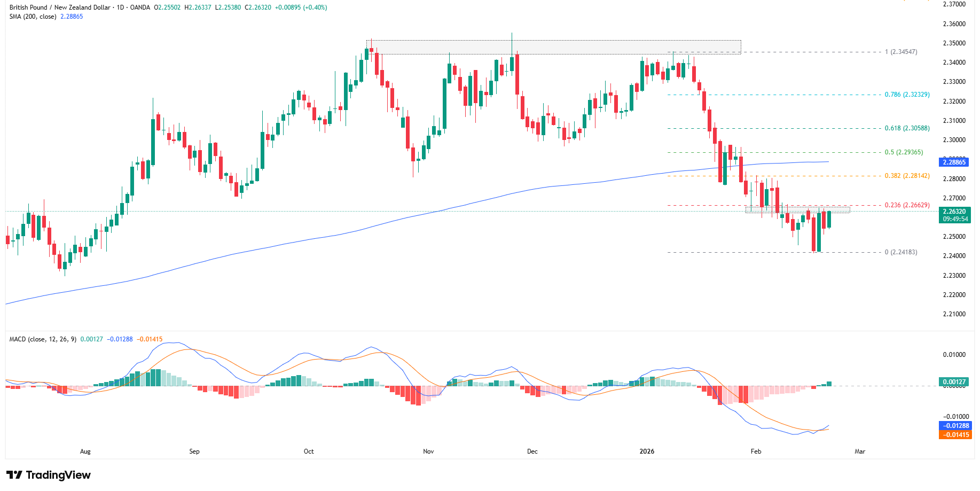Select the Fibonacci 0.786 (2.32329) level label

click(x=907, y=95)
